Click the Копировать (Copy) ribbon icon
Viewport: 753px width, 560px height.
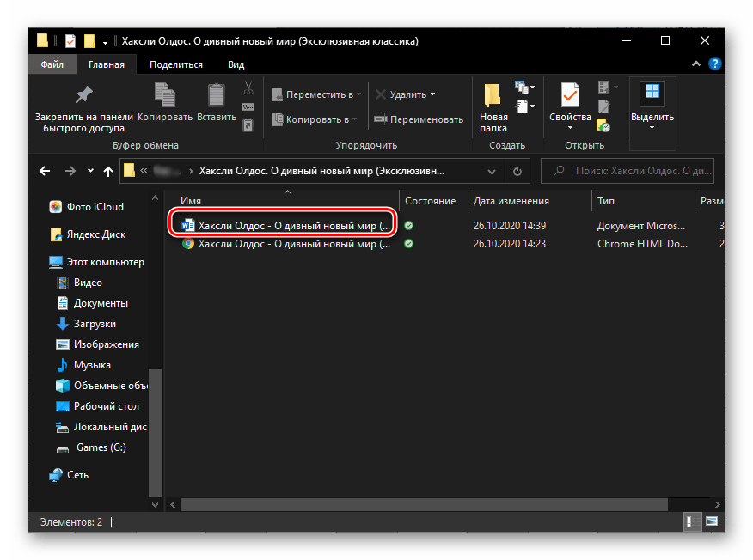pyautogui.click(x=165, y=94)
